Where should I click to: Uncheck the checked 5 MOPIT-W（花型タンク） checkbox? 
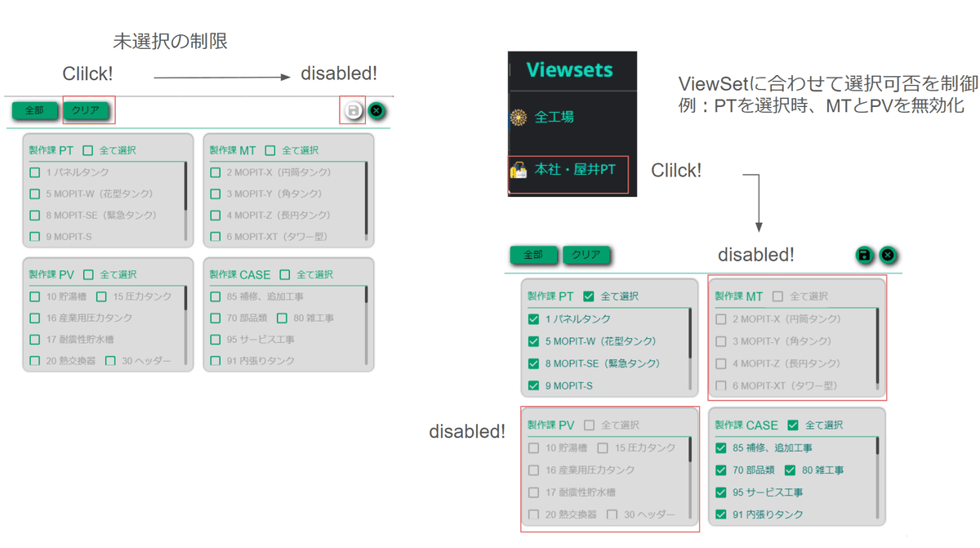pyautogui.click(x=533, y=341)
